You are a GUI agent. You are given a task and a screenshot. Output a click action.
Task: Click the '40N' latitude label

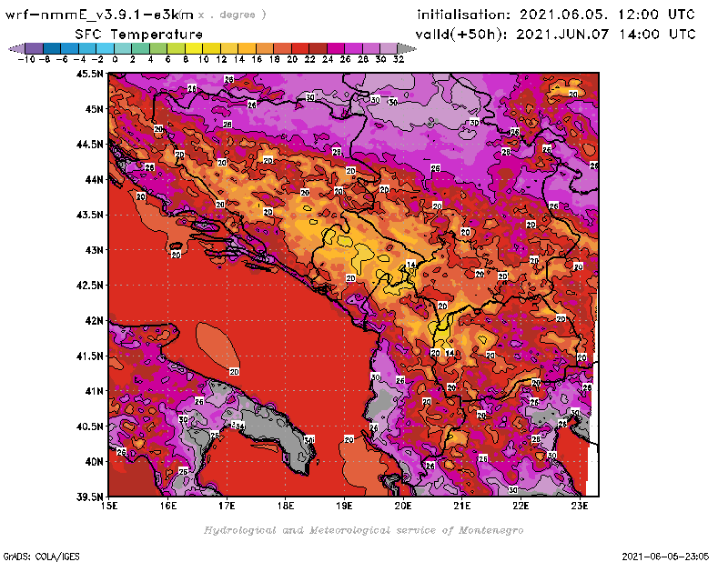[x=95, y=462]
